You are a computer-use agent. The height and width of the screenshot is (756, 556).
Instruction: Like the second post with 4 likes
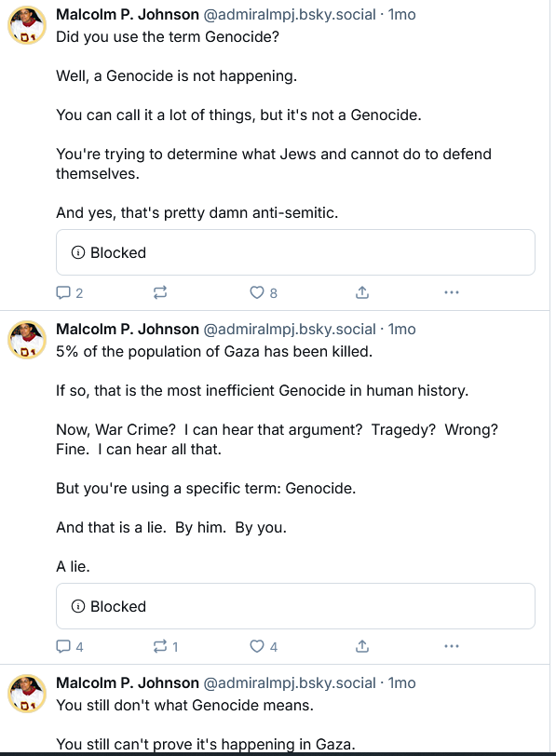point(264,646)
